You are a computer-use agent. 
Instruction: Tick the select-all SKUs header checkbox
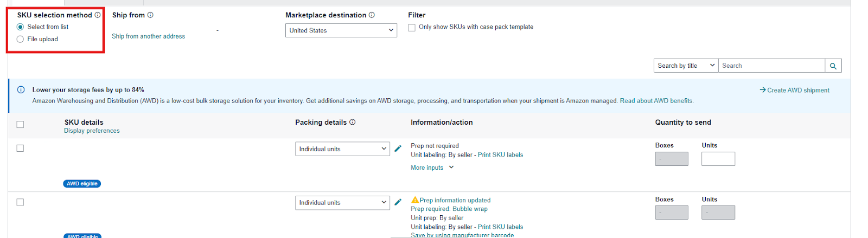pyautogui.click(x=20, y=125)
